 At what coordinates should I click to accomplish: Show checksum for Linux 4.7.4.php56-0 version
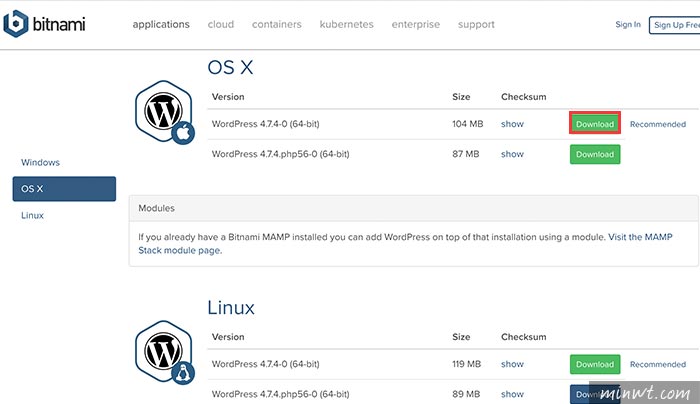512,394
